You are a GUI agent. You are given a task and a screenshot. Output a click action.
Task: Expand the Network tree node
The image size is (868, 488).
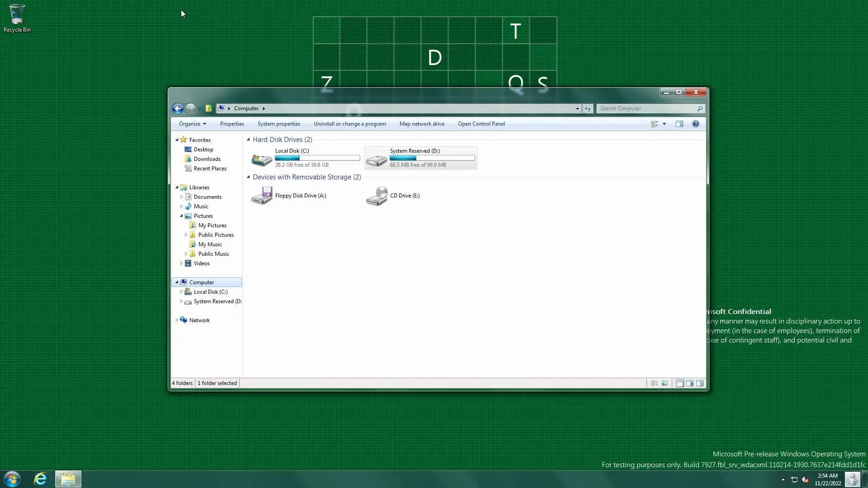177,320
